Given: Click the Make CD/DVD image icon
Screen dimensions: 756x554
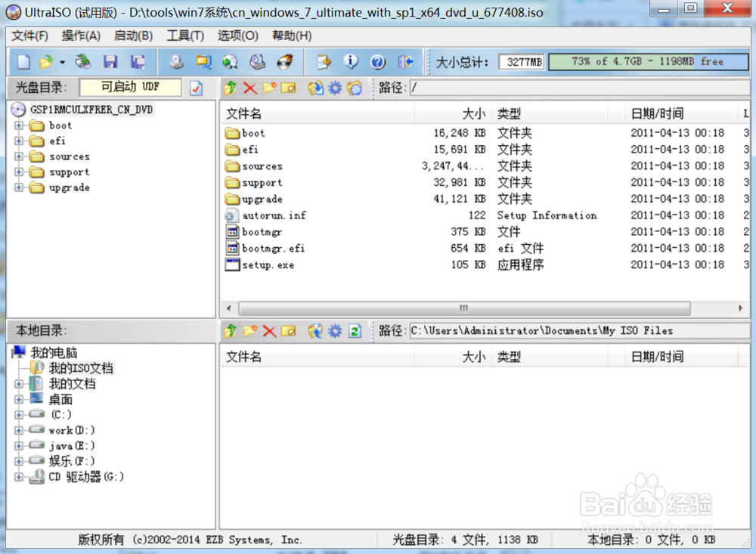Looking at the screenshot, I should 176,62.
